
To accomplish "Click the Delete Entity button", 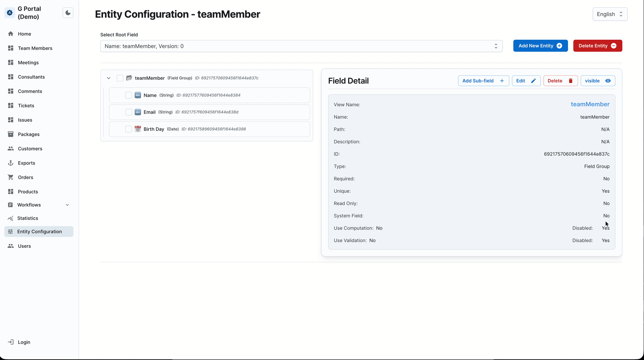I will pos(597,46).
